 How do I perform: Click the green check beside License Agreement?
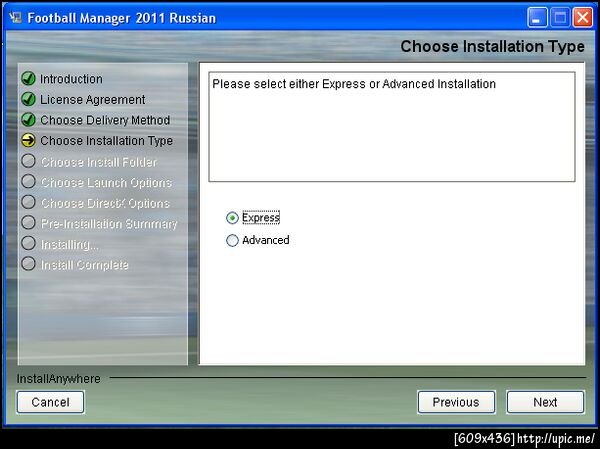(28, 99)
